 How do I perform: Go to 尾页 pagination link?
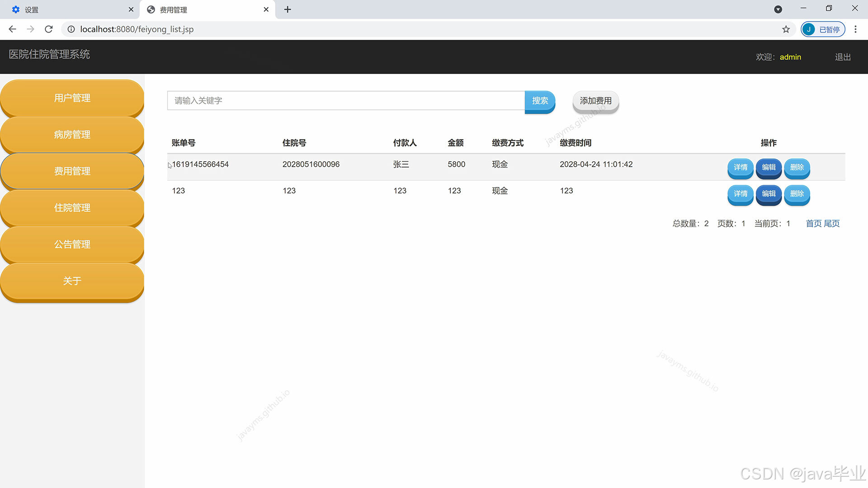(x=831, y=224)
